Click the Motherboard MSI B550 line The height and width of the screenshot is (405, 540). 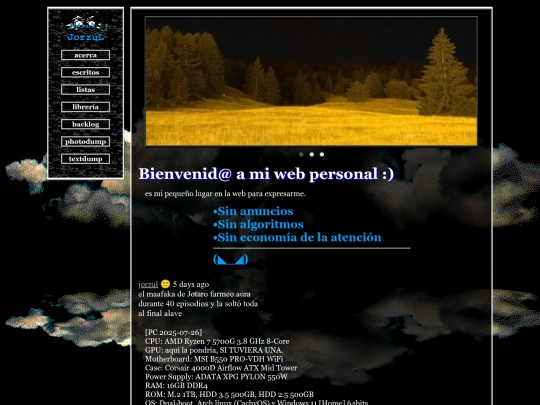pos(214,359)
